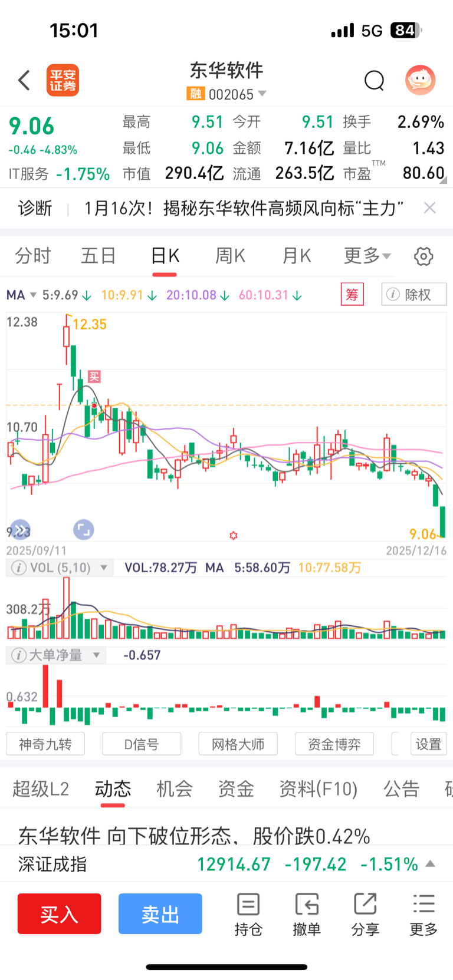
Task: Read the 1月16次 main-force headline
Action: pos(244,208)
